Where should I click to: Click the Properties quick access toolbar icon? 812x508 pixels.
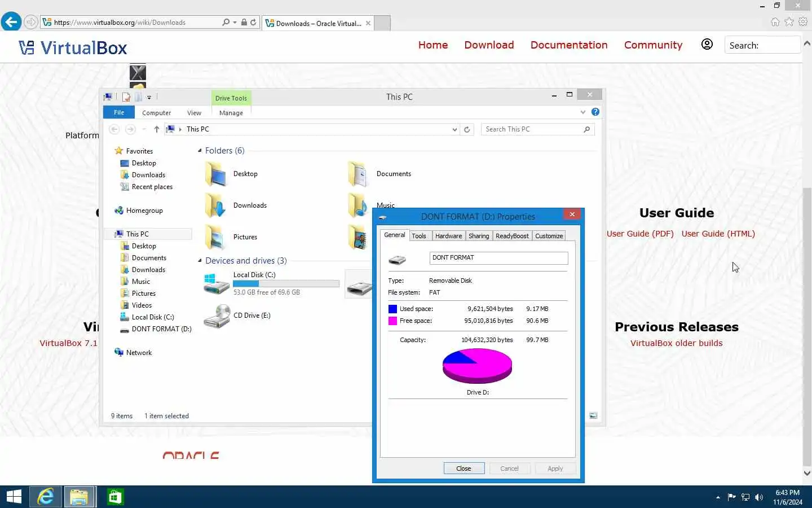(127, 97)
